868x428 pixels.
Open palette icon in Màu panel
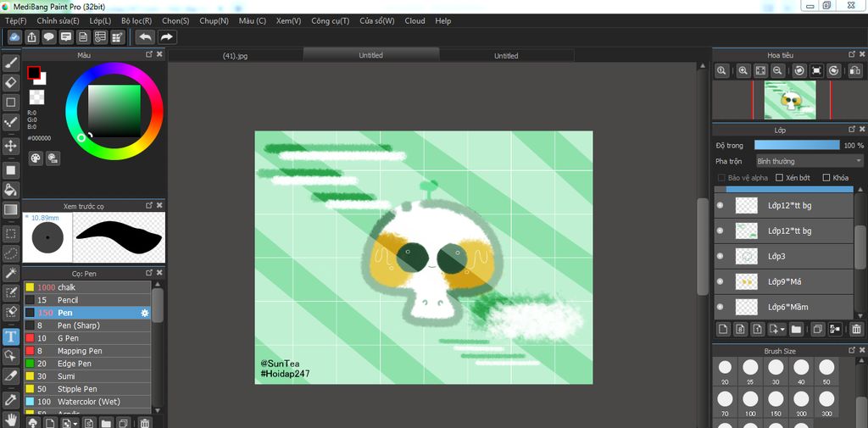point(36,158)
